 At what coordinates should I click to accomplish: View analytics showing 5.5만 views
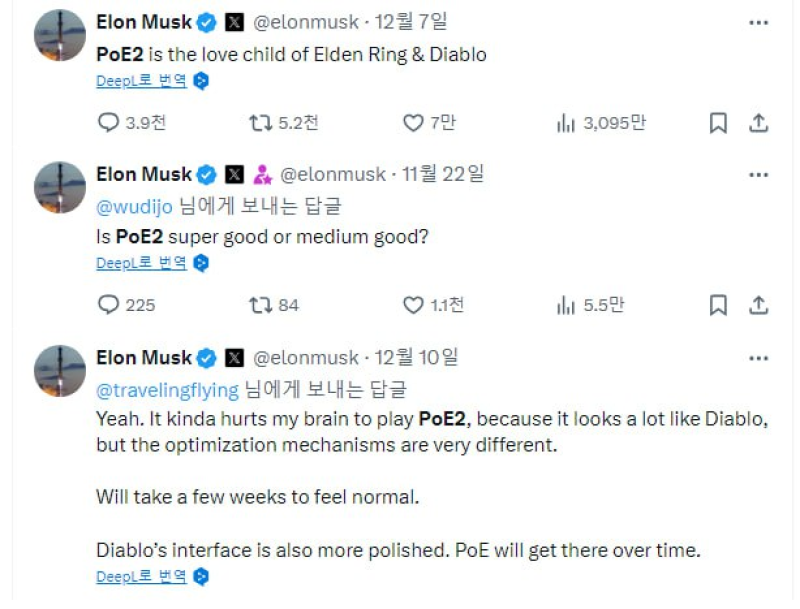coord(566,305)
